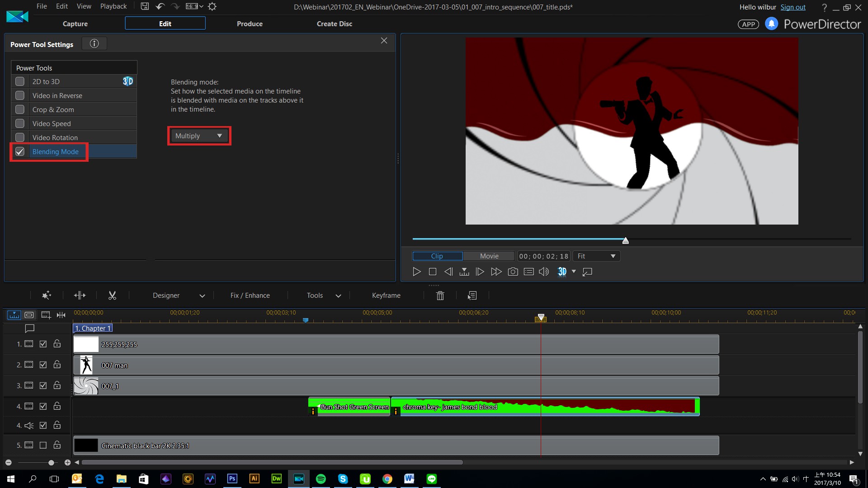
Task: Take a snapshot of preview
Action: [513, 272]
